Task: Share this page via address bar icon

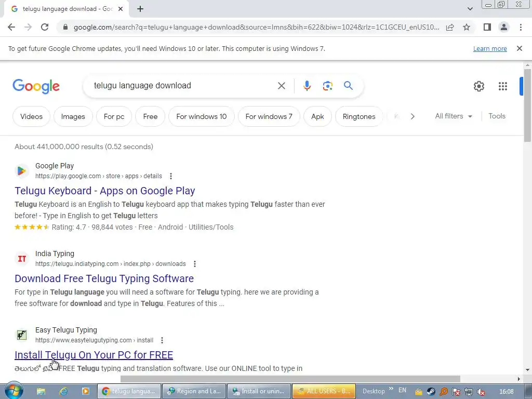Action: [450, 27]
